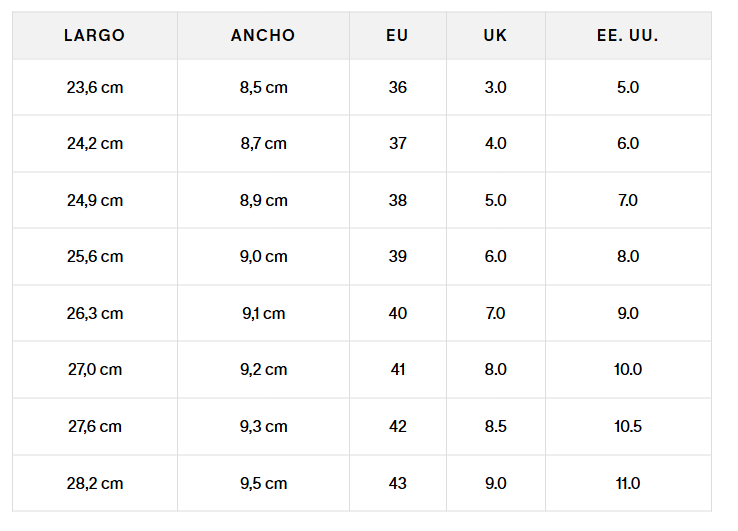Viewport: 738px width, 531px height.
Task: Click the 9,0 cm width cell
Action: coord(263,256)
